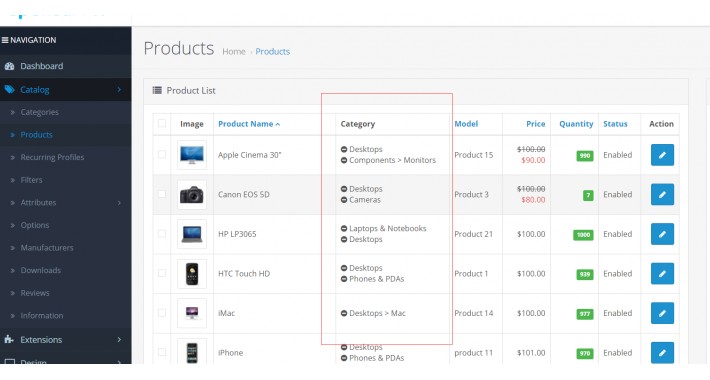The width and height of the screenshot is (710, 380).
Task: Sort by Price column header
Action: pyautogui.click(x=536, y=124)
